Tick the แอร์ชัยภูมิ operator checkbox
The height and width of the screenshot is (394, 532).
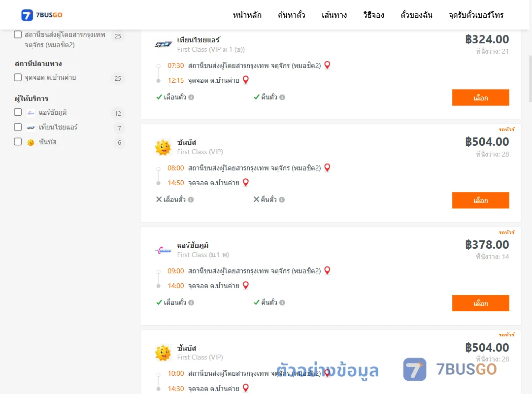click(18, 112)
